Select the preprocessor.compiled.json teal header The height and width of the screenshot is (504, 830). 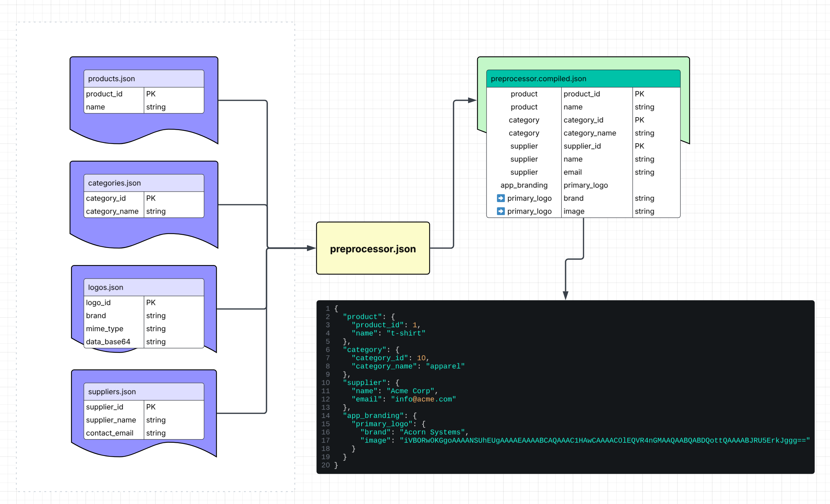(583, 79)
